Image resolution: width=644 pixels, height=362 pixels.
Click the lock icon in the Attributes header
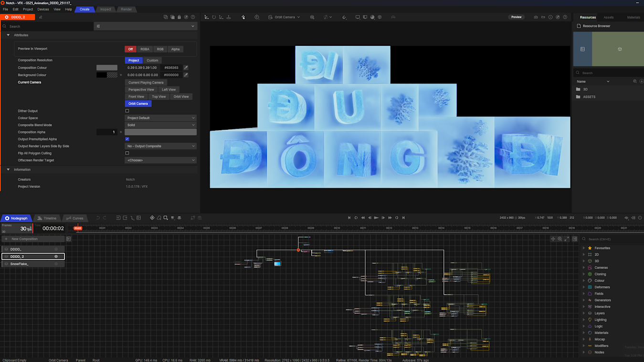[179, 17]
